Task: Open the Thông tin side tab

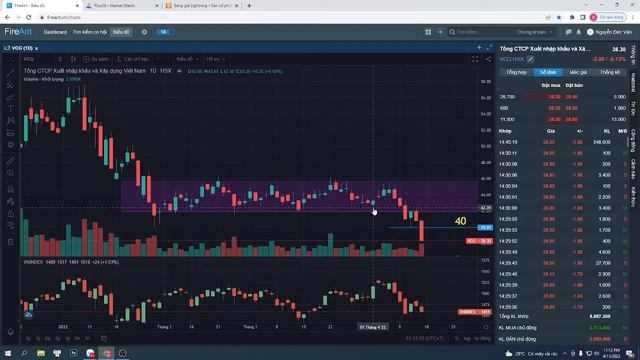Action: point(633,55)
